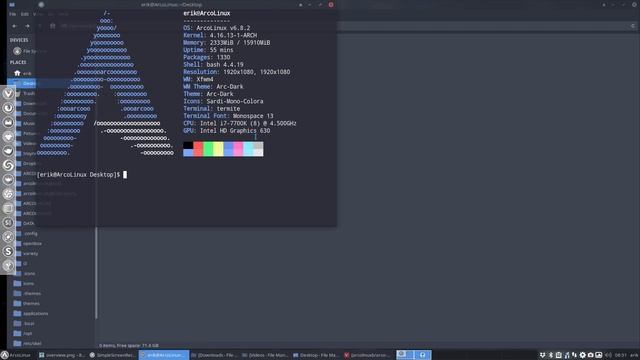Click the 'Terminal: termite' line
This screenshot has height=360, width=640.
coord(211,109)
